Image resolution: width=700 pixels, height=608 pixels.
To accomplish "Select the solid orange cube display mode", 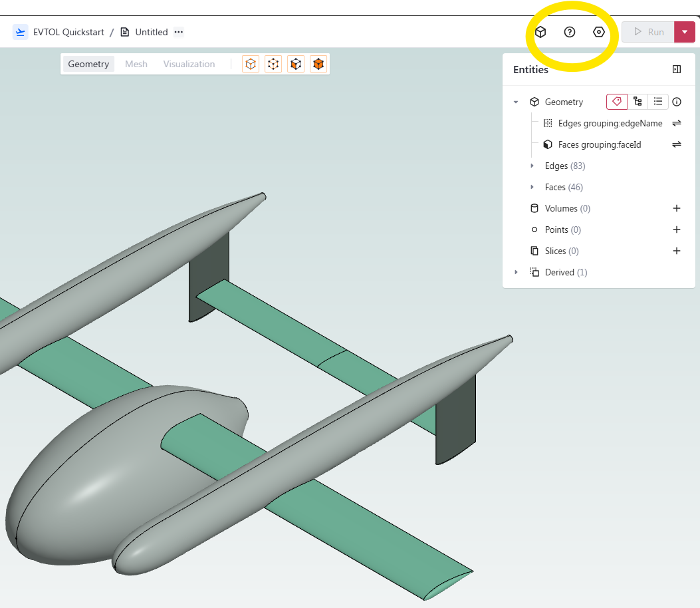I will [318, 64].
